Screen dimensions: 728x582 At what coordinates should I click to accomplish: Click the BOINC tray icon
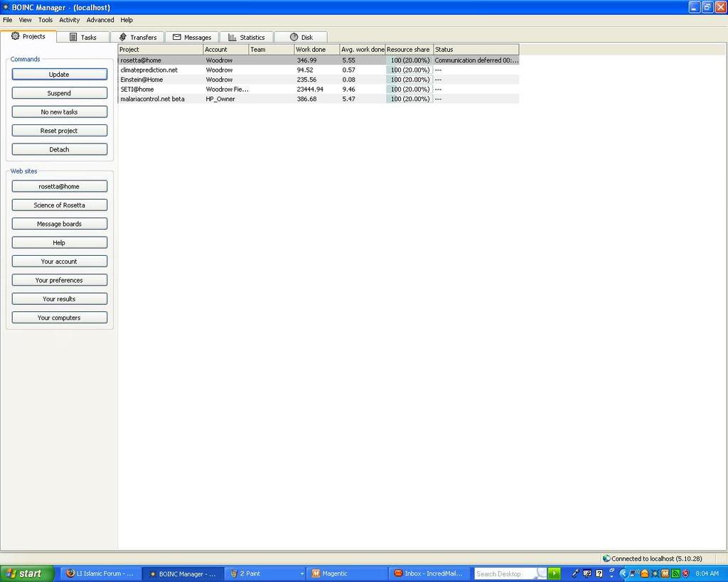[x=655, y=573]
